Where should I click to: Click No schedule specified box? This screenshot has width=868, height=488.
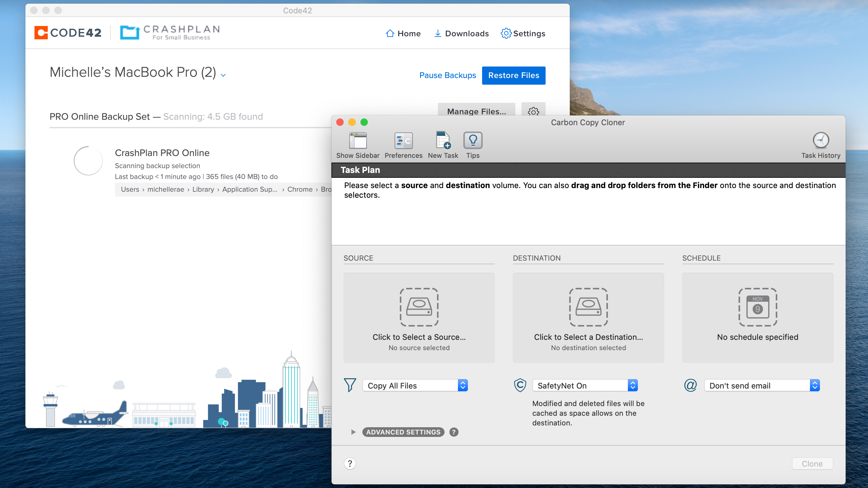coord(758,317)
